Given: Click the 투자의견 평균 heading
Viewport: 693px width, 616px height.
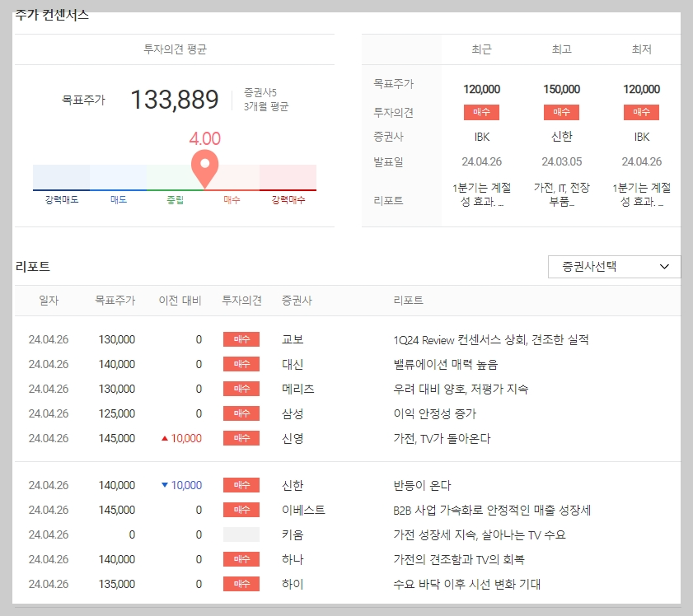Looking at the screenshot, I should coord(175,49).
